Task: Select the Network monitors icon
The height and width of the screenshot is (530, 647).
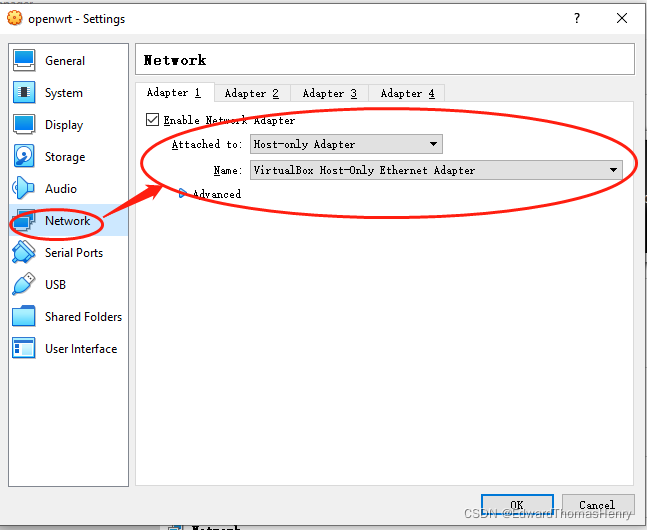Action: [24, 220]
